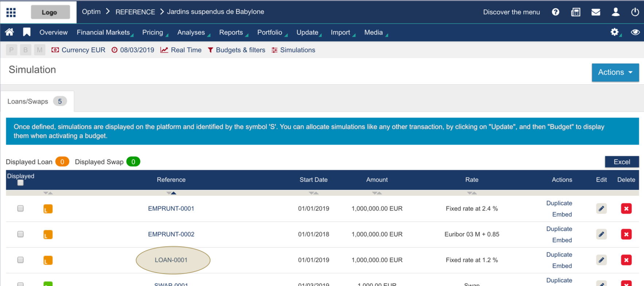Open the Financial Markets menu
The height and width of the screenshot is (286, 644).
(103, 32)
